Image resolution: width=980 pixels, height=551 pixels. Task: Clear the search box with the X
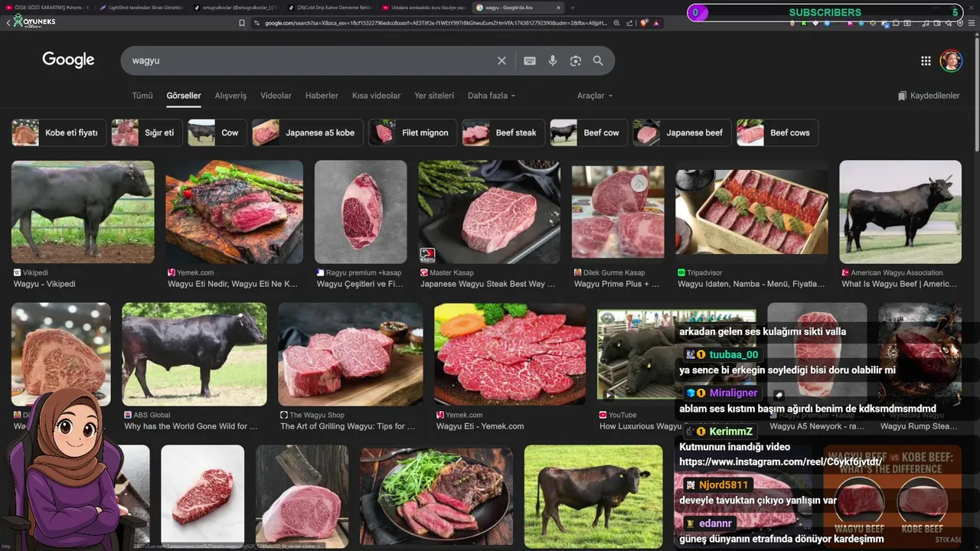pyautogui.click(x=501, y=60)
